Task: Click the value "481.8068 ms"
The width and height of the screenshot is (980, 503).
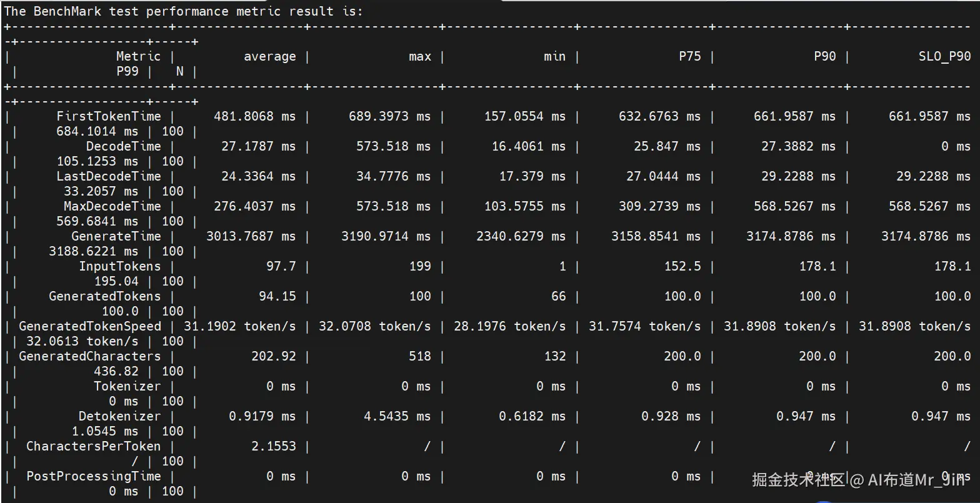Action: tap(254, 116)
